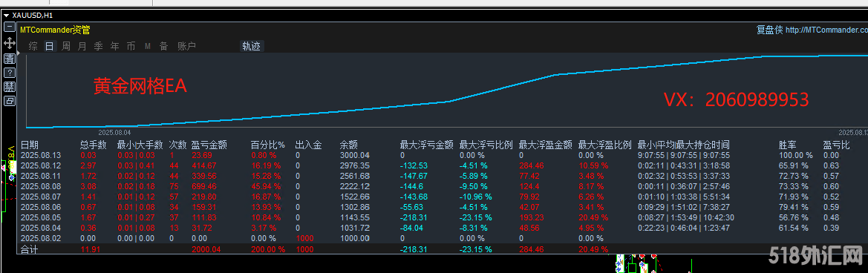The height and width of the screenshot is (273, 868).
Task: Click the 次数 column header
Action: 177,145
